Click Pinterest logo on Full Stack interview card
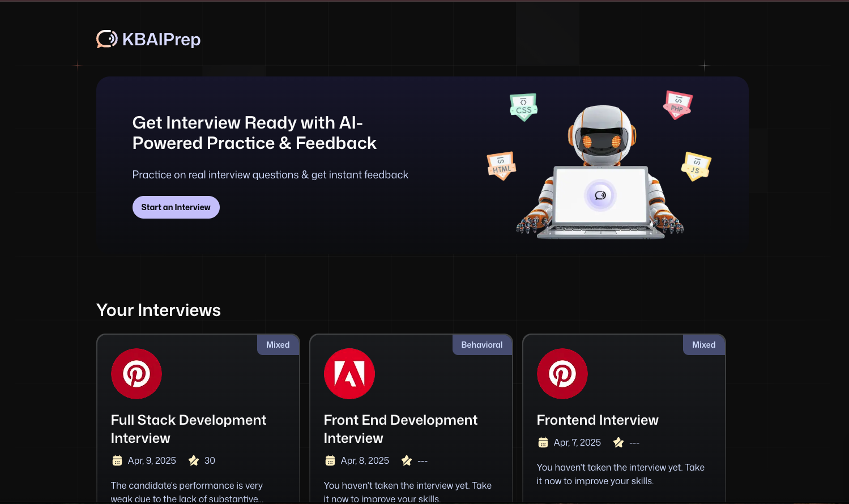This screenshot has width=849, height=504. (136, 374)
